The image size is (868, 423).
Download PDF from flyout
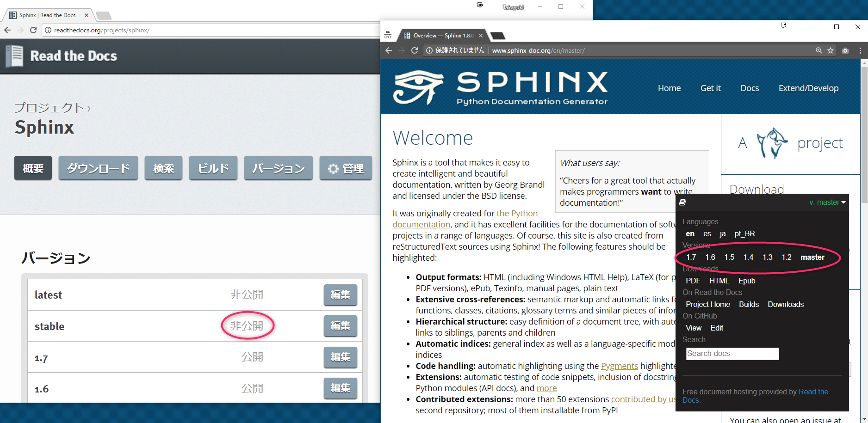693,281
